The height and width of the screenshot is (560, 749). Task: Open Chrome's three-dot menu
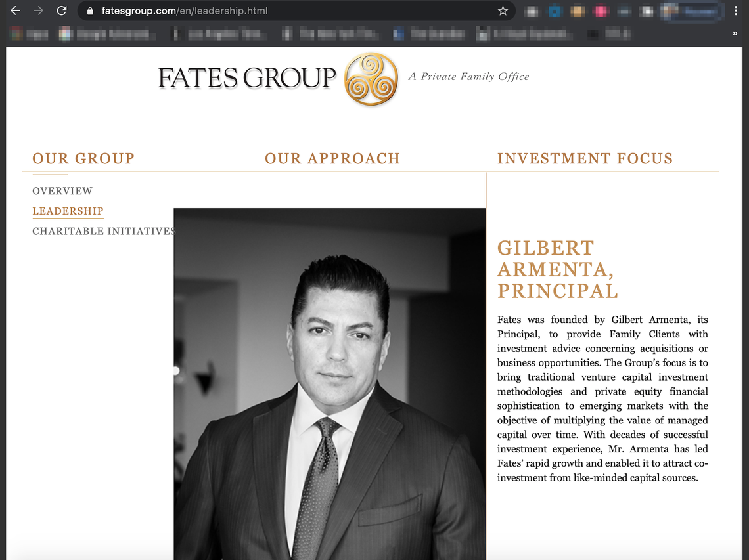tap(737, 11)
